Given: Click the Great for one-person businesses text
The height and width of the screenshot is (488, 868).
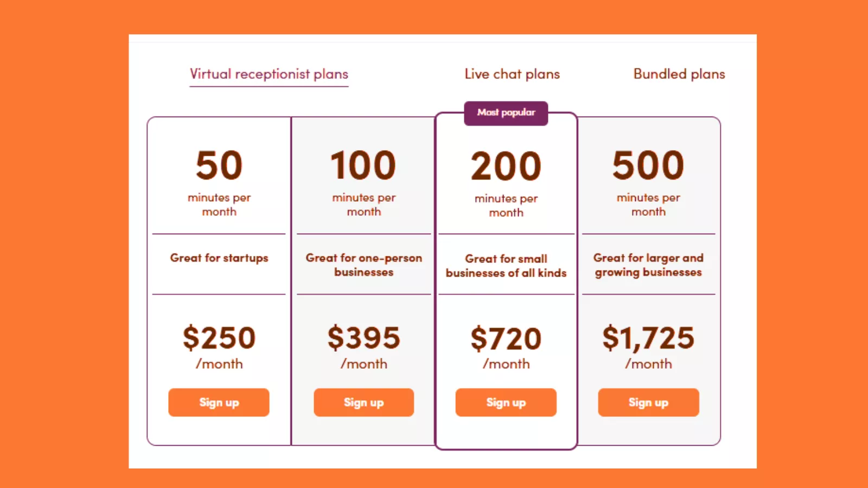Looking at the screenshot, I should tap(363, 265).
